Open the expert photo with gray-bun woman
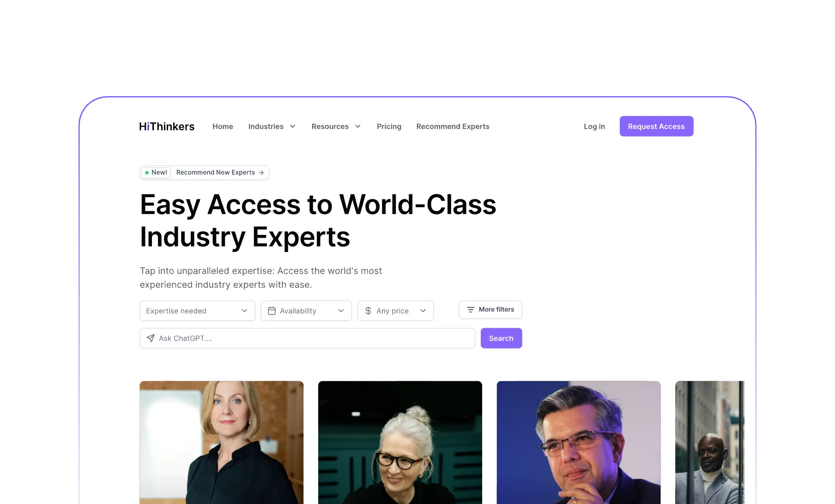 click(x=400, y=442)
